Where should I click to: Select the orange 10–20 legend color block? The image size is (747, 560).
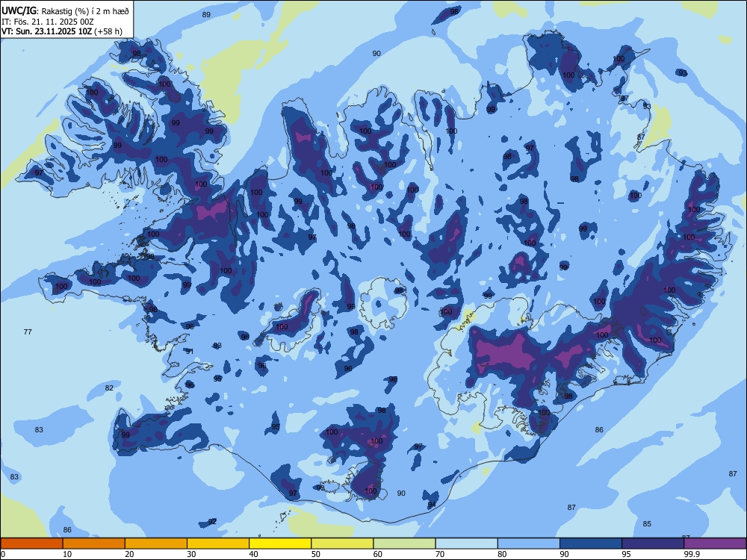point(94,544)
